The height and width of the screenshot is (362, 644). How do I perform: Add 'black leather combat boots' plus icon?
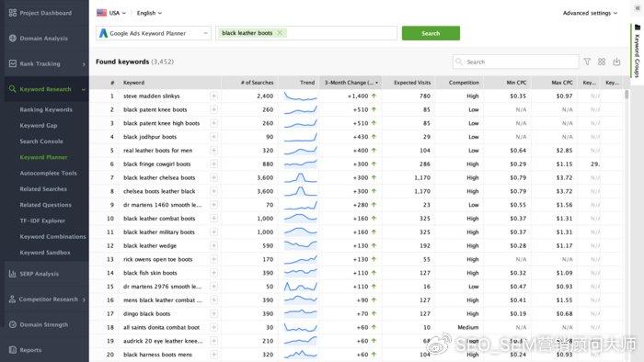tap(213, 219)
